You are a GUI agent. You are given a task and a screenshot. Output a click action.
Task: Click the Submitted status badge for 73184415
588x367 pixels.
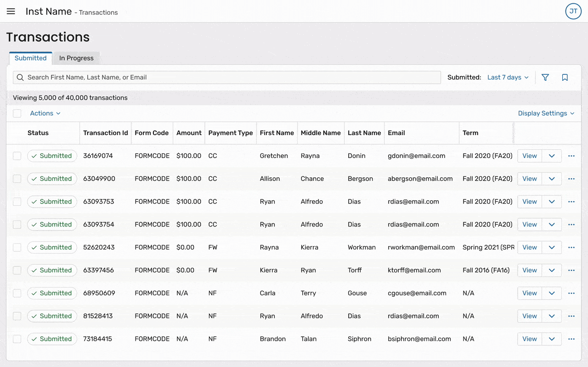coord(52,339)
